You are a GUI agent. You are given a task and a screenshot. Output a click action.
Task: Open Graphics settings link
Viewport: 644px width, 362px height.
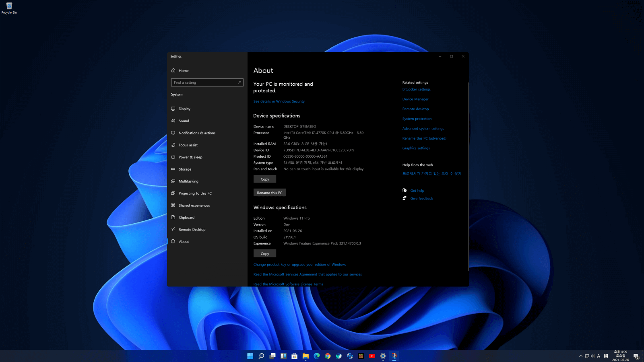416,148
